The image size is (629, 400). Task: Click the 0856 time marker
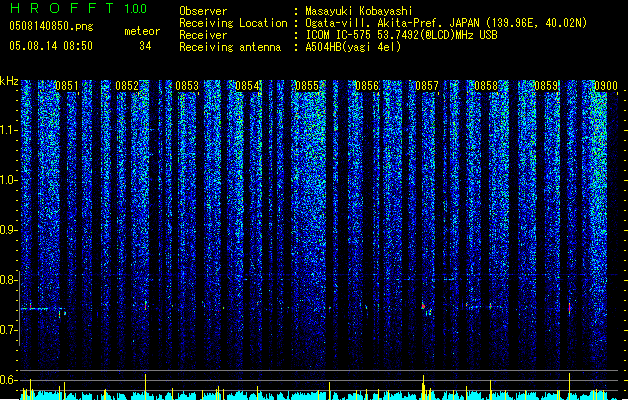pyautogui.click(x=367, y=86)
